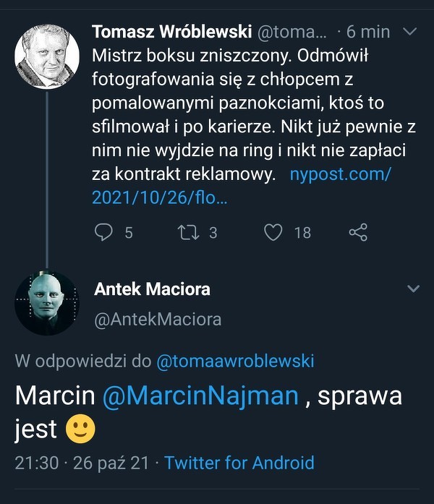Click the smiley emoji in the reply
Image resolution: width=434 pixels, height=504 pixels.
pos(81,430)
